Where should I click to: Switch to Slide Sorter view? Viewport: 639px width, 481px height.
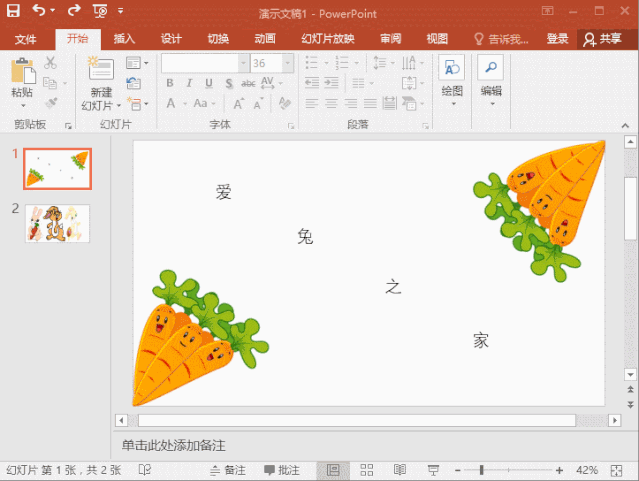(x=366, y=470)
